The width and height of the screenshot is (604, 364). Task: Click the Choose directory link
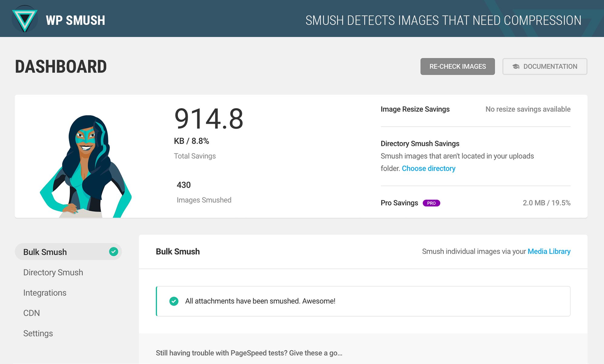(429, 168)
